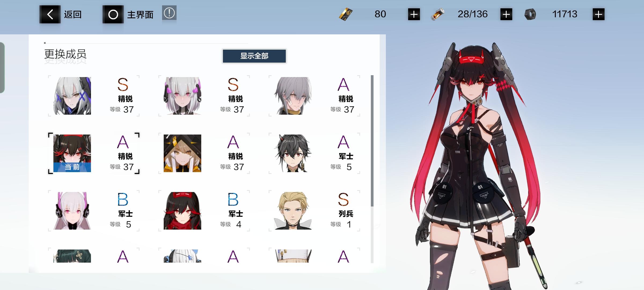
Task: Click the A rank of the gray-haired male
Action: coord(343,85)
